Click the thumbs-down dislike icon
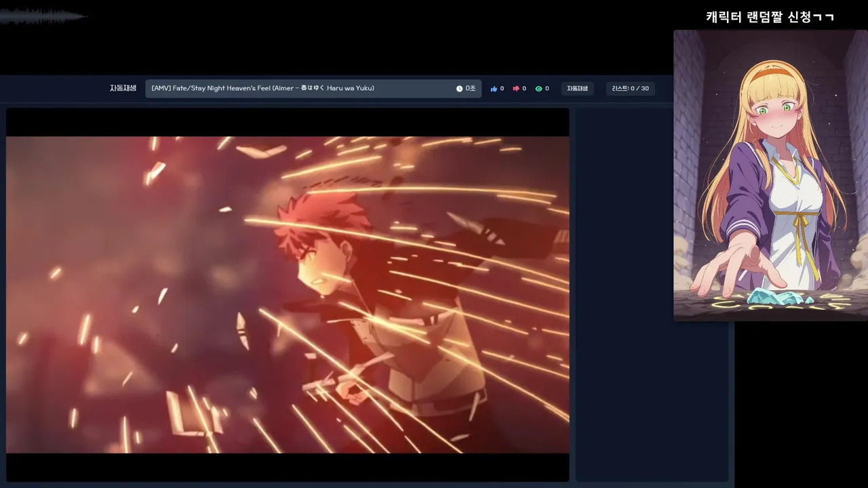The height and width of the screenshot is (488, 868). (516, 89)
